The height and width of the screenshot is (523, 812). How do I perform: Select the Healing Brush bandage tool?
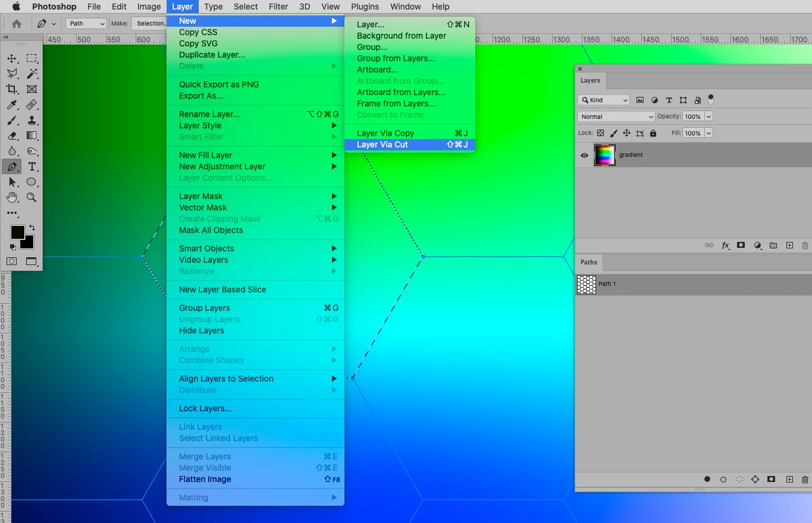[32, 105]
